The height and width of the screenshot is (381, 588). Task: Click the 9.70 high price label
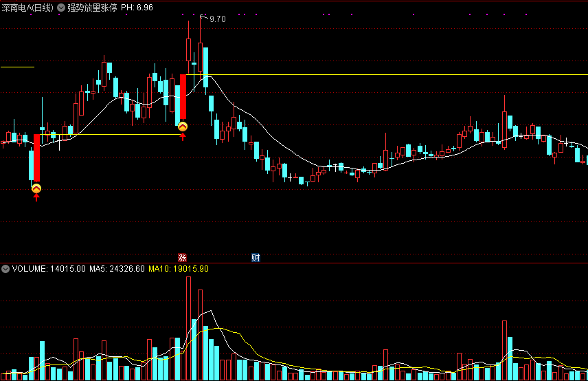(218, 19)
